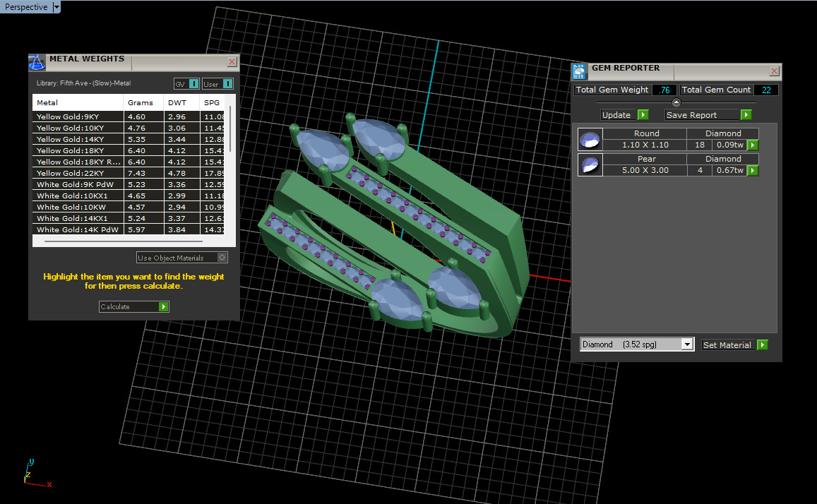
Task: Click the Metal column header
Action: 78,102
